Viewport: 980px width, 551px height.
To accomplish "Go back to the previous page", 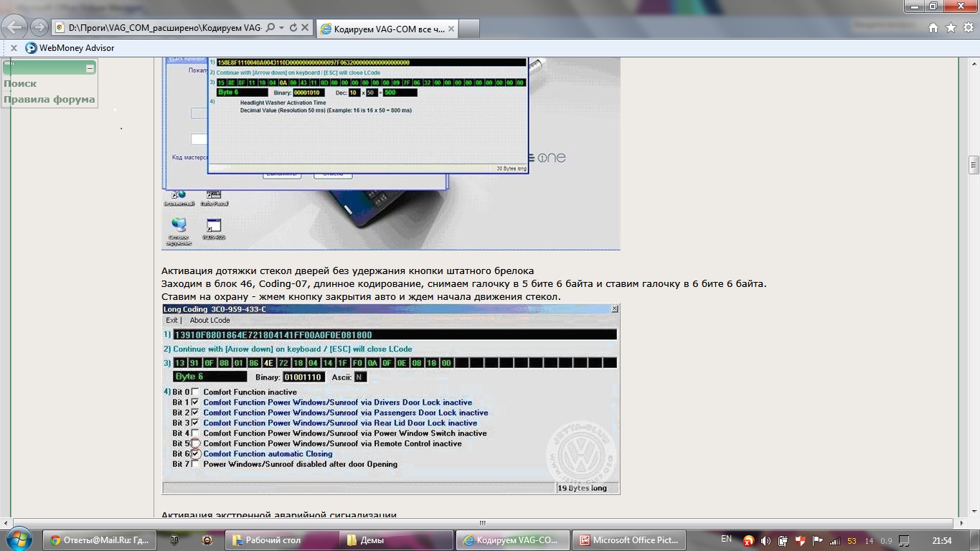I will pos(15,28).
